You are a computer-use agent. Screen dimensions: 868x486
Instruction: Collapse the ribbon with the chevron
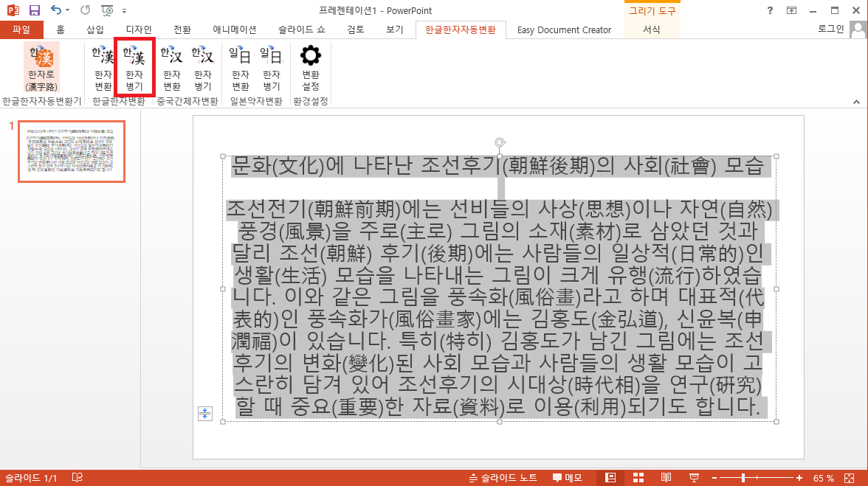(856, 101)
